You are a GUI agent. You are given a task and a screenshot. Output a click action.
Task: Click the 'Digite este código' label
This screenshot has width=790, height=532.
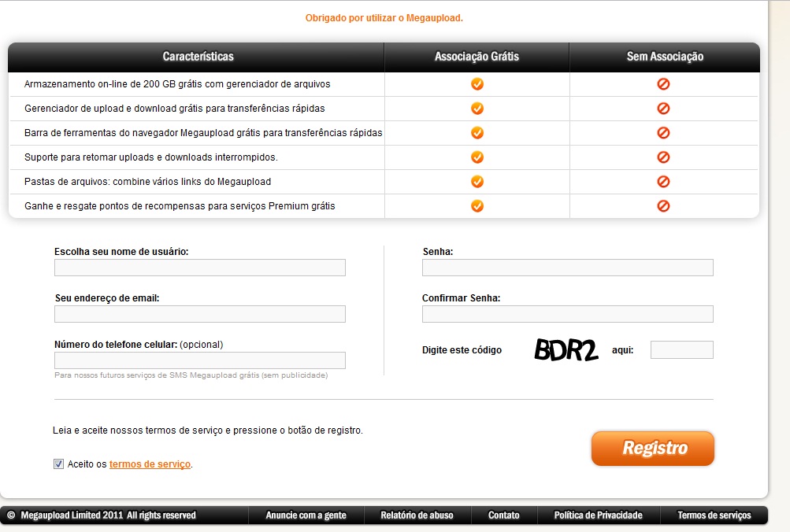(462, 349)
